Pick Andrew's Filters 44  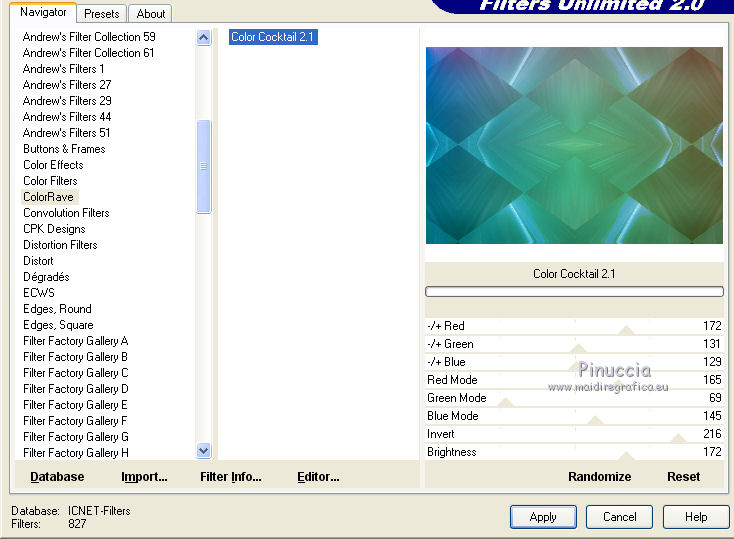pos(67,117)
